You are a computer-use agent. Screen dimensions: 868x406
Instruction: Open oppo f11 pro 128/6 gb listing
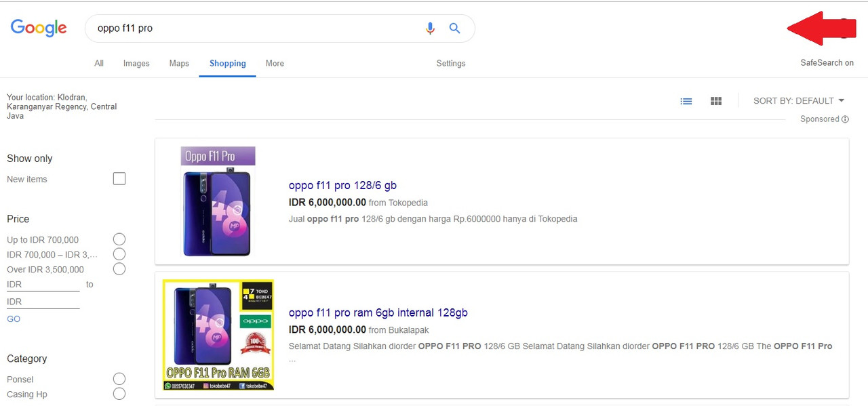(342, 186)
